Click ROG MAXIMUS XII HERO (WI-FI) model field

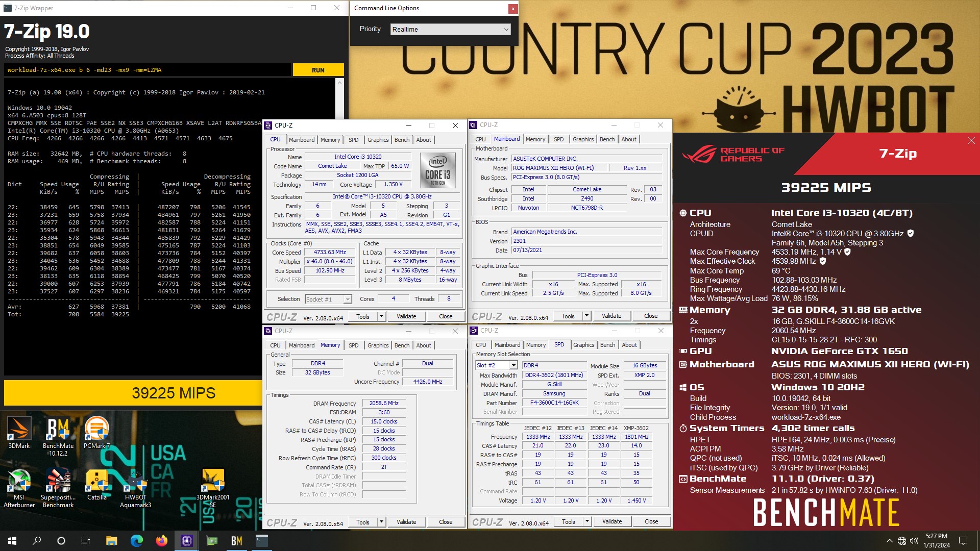pyautogui.click(x=559, y=168)
